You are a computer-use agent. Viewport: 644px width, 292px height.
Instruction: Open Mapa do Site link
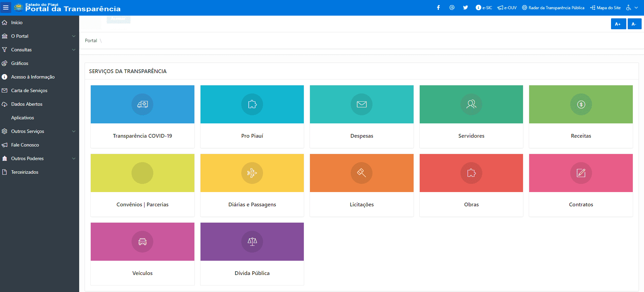[606, 7]
